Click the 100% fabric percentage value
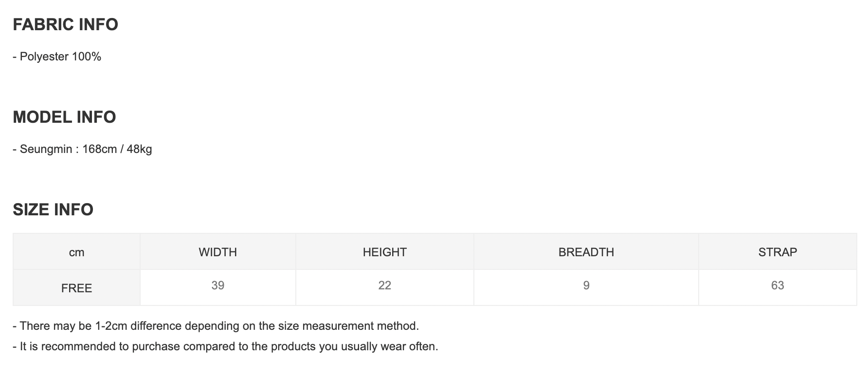Viewport: 868px width, 379px height. click(x=87, y=57)
